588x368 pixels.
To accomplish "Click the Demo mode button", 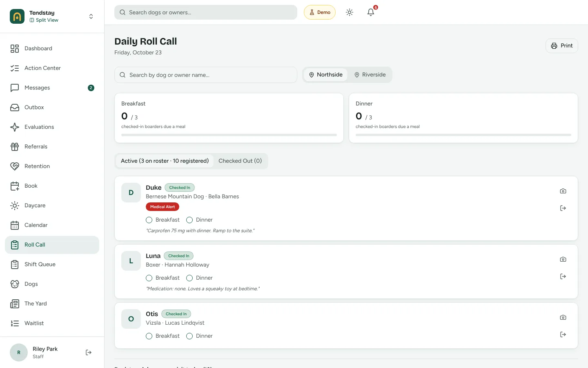I will pos(320,12).
